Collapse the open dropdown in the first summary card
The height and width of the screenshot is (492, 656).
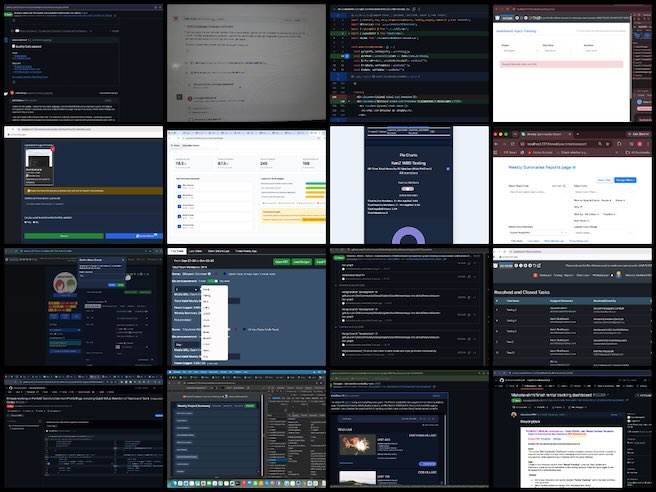[x=186, y=289]
